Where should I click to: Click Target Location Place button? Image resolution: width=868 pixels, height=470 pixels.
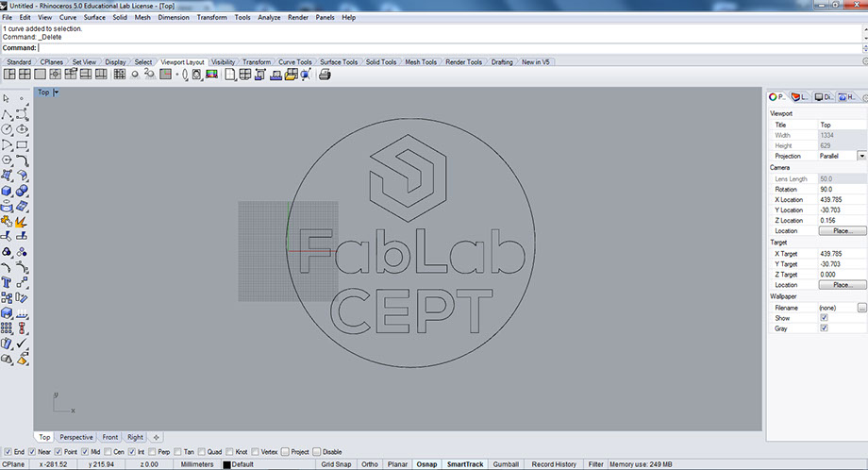pyautogui.click(x=842, y=285)
